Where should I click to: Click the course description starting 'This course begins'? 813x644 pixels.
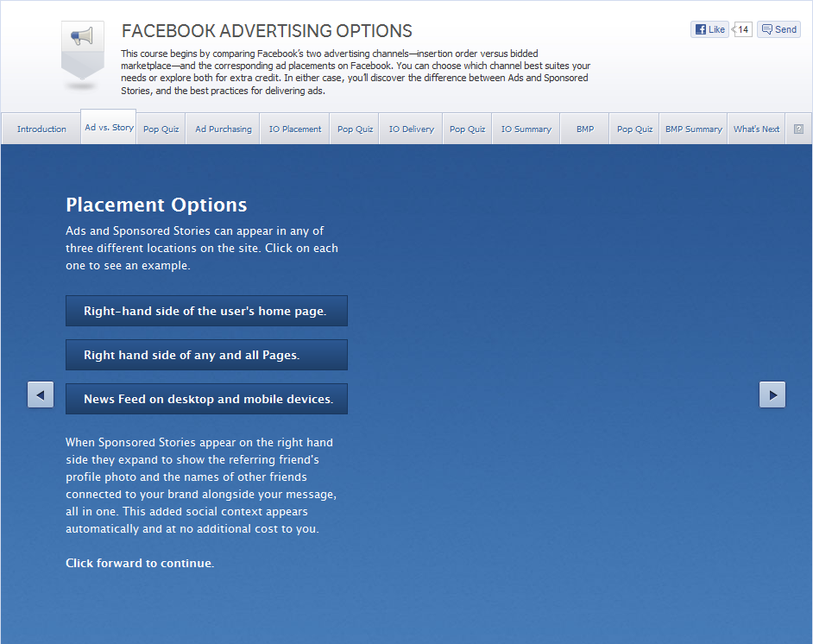[x=356, y=72]
